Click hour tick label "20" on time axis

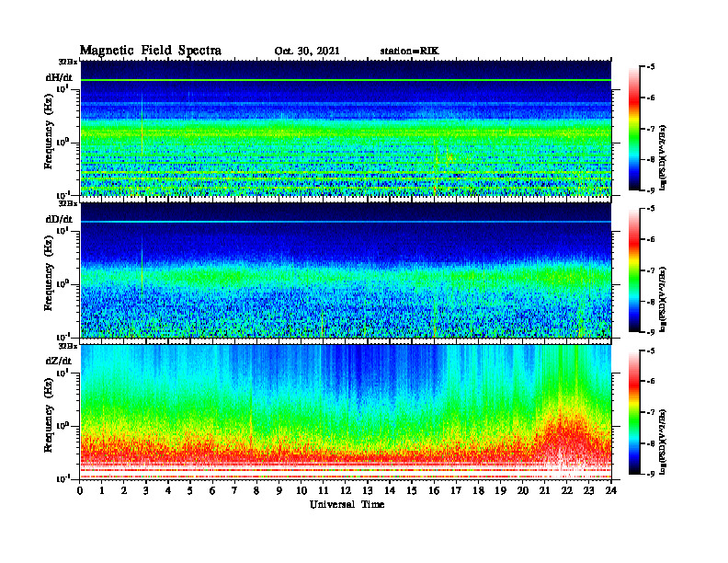click(523, 491)
